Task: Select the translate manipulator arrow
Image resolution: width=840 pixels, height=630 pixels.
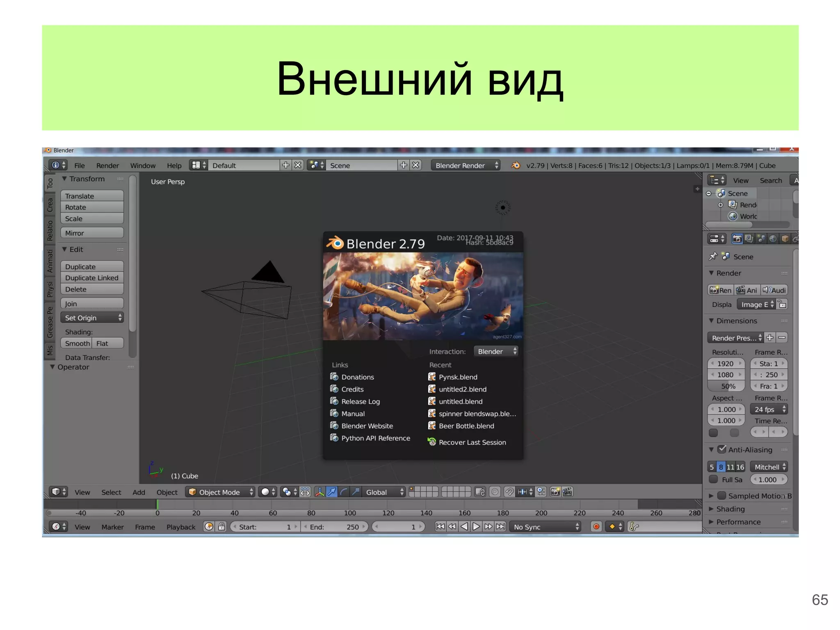Action: click(x=332, y=492)
